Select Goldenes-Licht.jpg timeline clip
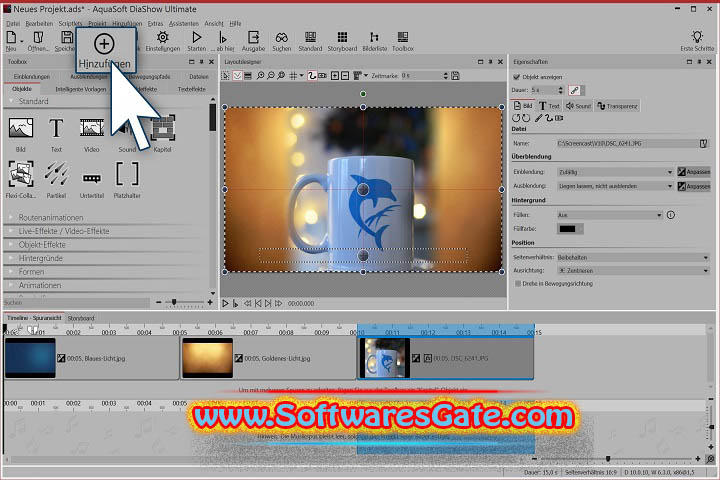The width and height of the screenshot is (720, 480). pyautogui.click(x=268, y=358)
